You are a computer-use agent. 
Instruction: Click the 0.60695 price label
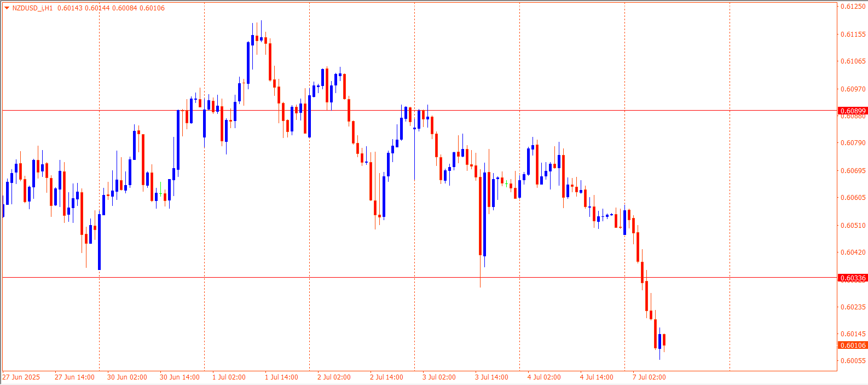point(853,170)
